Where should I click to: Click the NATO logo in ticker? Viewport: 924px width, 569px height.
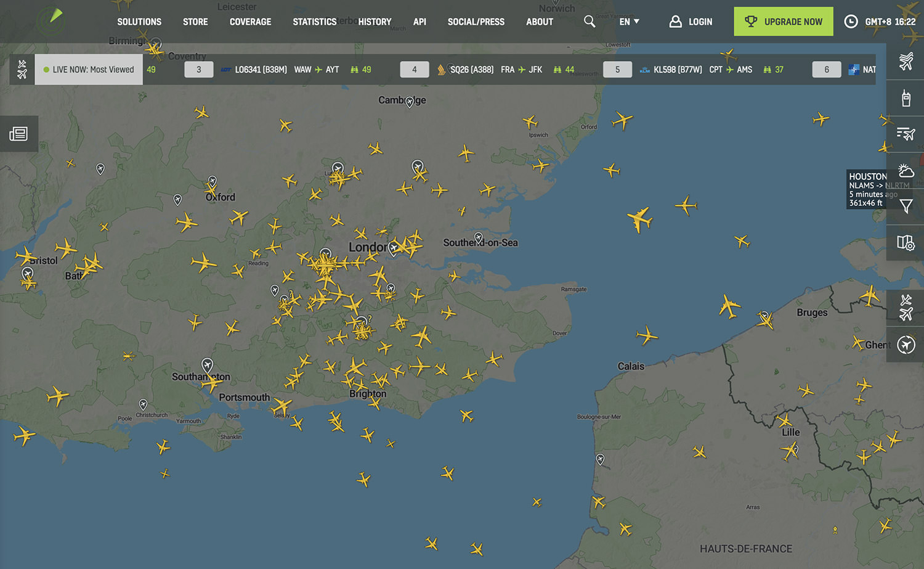tap(854, 70)
